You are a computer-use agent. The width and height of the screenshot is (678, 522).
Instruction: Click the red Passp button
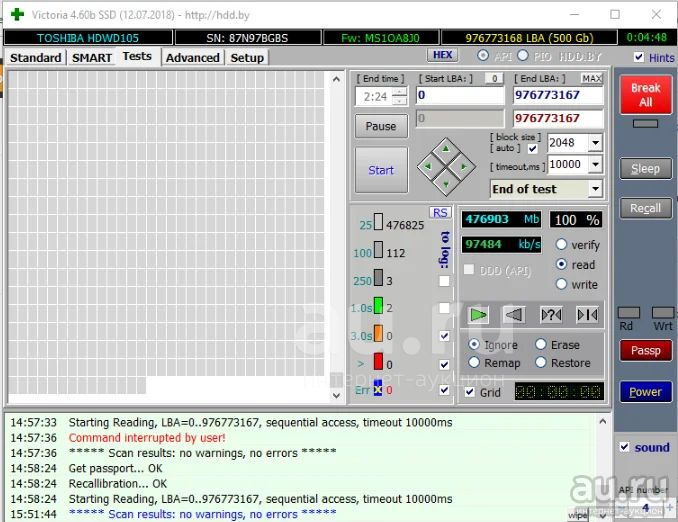point(646,350)
